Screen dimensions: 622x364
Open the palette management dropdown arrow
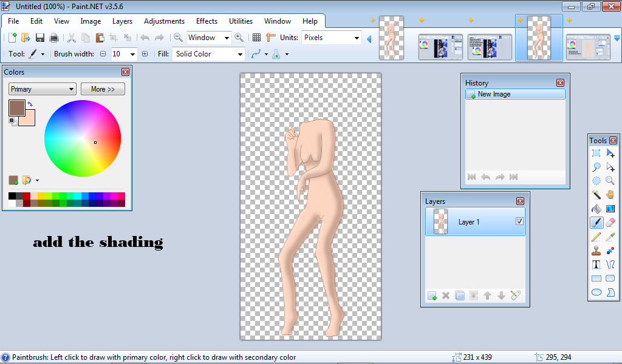pos(37,181)
